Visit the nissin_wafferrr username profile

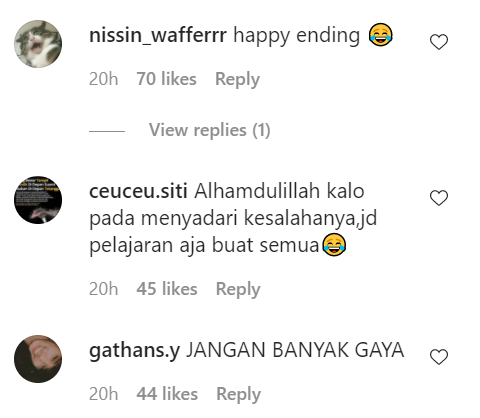tap(158, 35)
